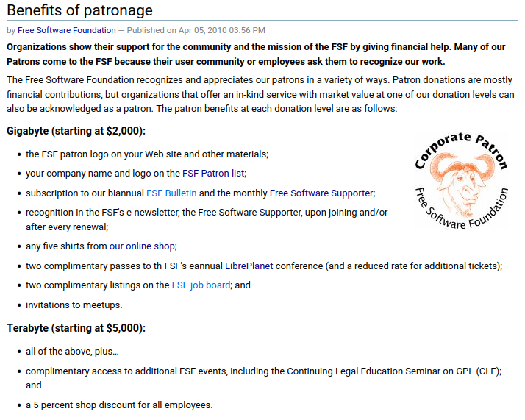Open the FSF Bulletin link
Image resolution: width=525 pixels, height=420 pixels.
pyautogui.click(x=171, y=193)
